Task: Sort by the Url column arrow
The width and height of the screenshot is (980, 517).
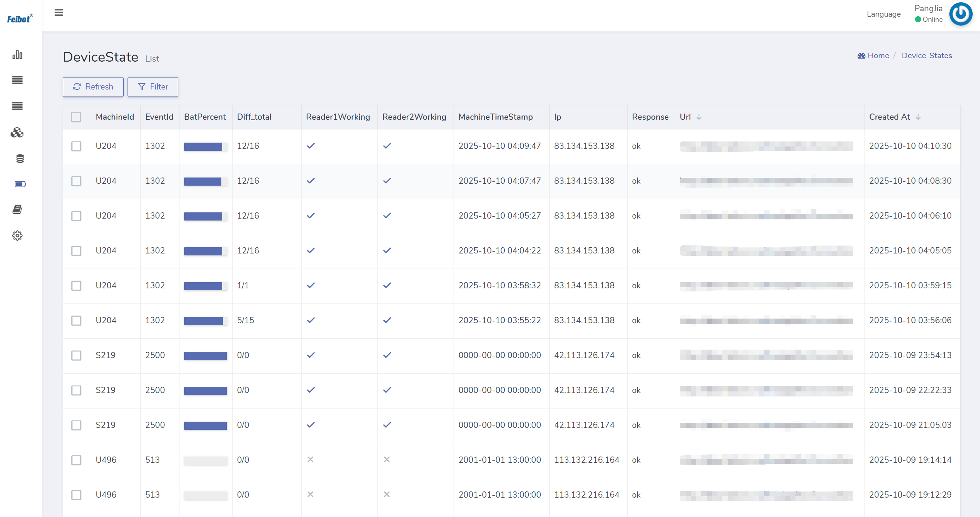Action: [x=699, y=117]
